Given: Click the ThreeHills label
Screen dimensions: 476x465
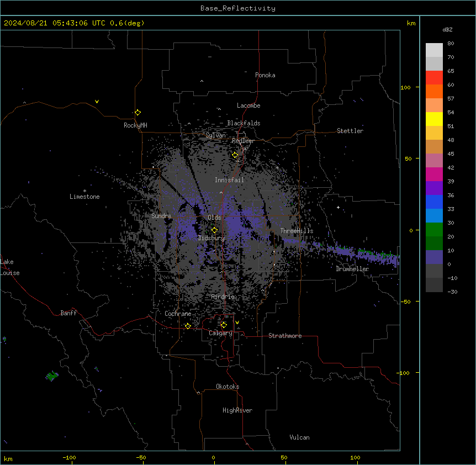Looking at the screenshot, I should pyautogui.click(x=297, y=231).
